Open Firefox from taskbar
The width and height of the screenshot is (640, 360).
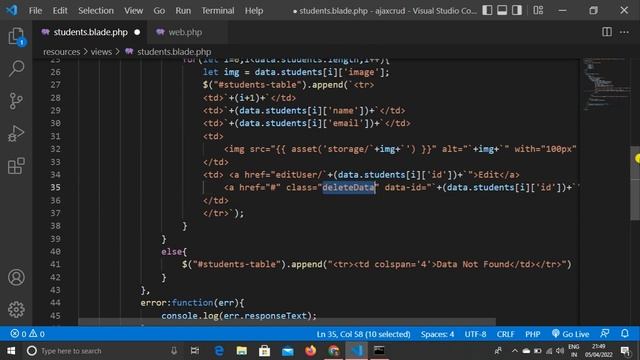(x=311, y=351)
